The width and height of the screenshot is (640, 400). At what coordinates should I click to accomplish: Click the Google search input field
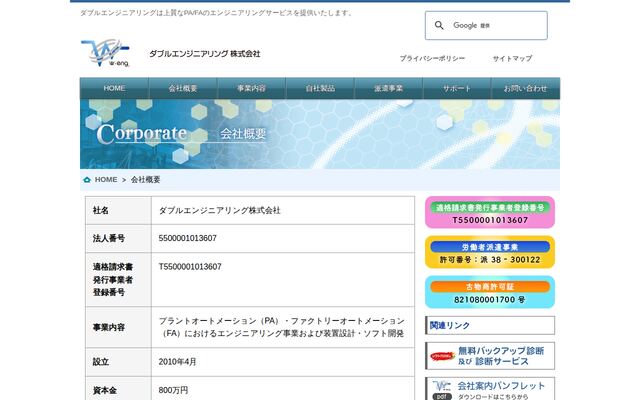pos(486,25)
